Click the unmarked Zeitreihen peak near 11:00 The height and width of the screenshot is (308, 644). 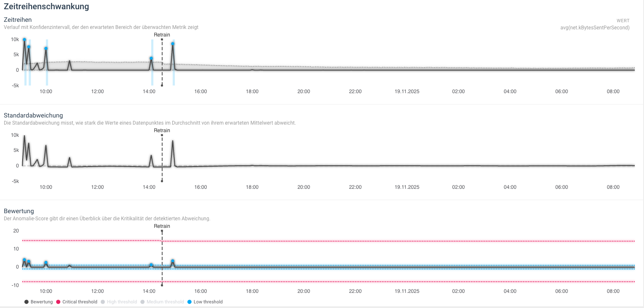70,61
